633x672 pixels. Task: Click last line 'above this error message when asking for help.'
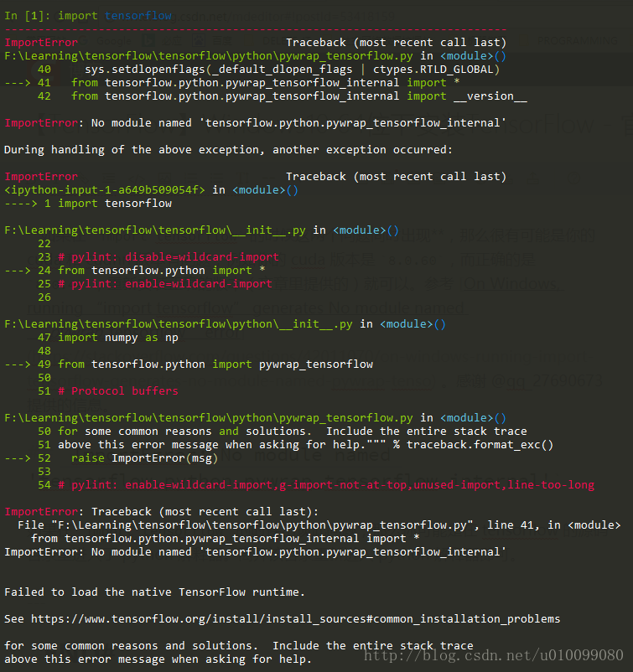click(158, 659)
